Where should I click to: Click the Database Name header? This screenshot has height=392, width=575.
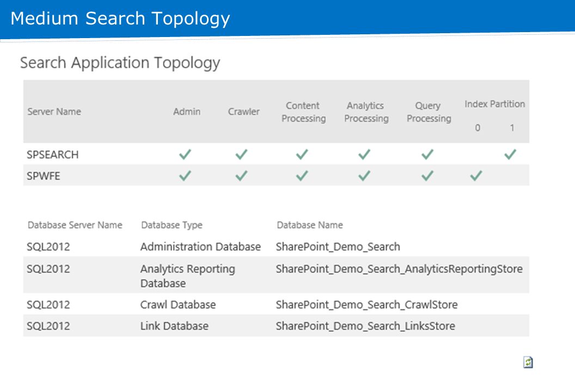coord(310,225)
